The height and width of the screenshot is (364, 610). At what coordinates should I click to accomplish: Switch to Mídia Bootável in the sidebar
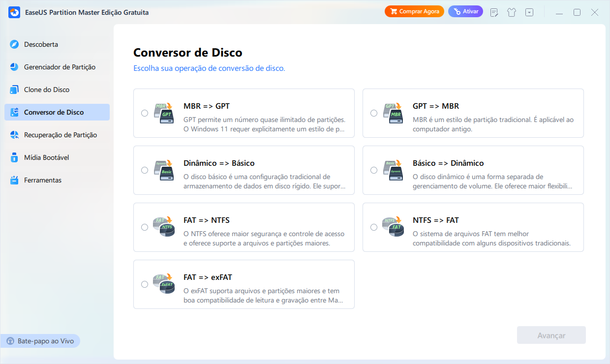point(57,157)
